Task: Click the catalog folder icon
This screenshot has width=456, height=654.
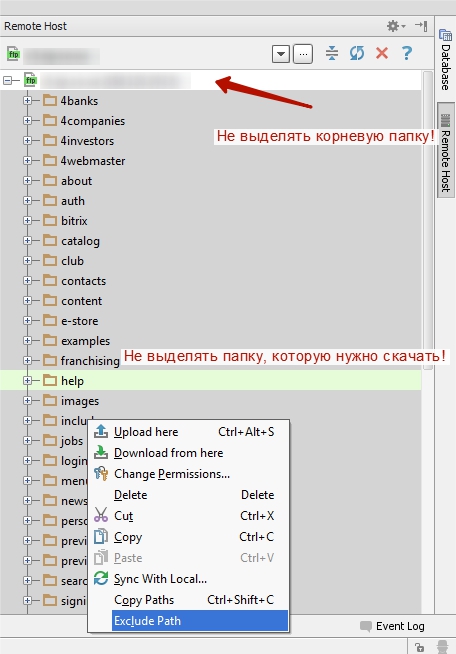Action: click(50, 240)
